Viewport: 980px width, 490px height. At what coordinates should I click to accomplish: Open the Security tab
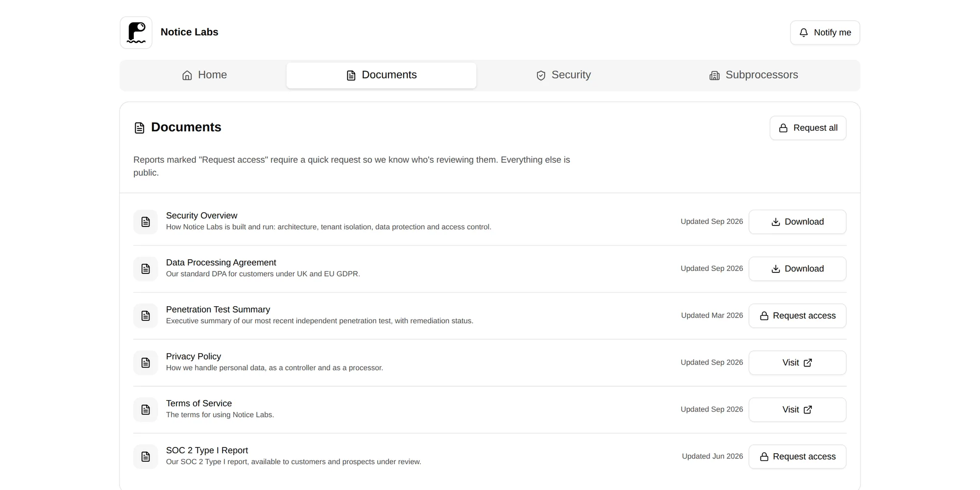pyautogui.click(x=563, y=75)
